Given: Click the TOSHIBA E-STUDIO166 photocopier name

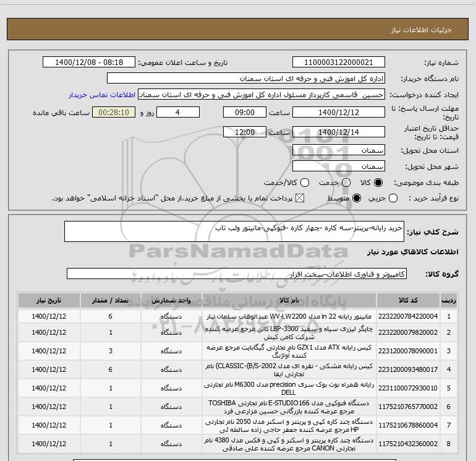Looking at the screenshot, I should coord(289,407).
